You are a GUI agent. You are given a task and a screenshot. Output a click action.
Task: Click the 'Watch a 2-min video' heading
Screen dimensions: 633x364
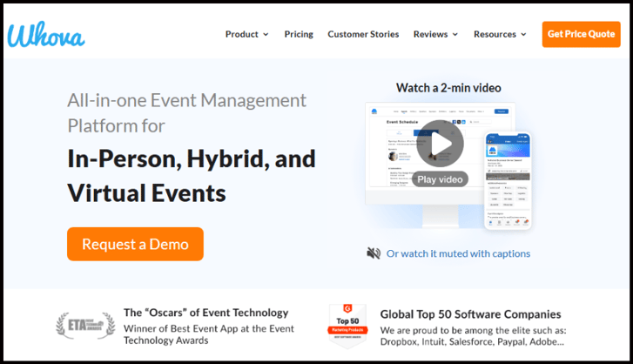pyautogui.click(x=448, y=88)
